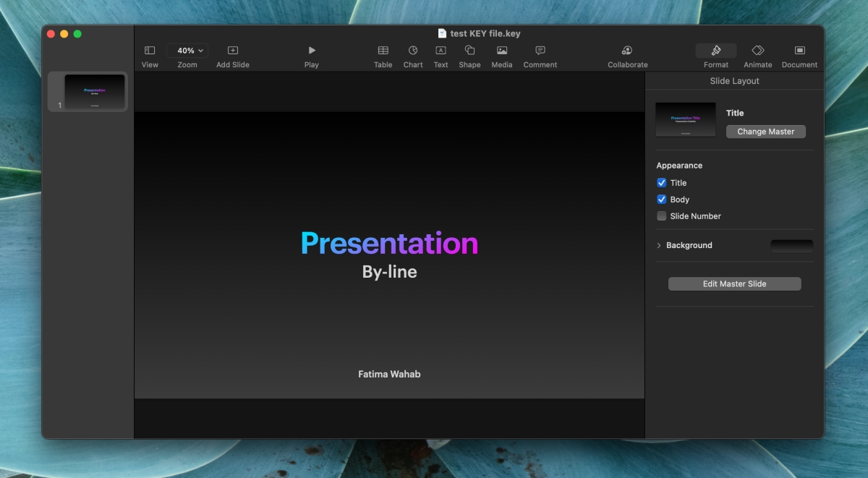This screenshot has width=868, height=478.
Task: Disable the Body checkbox
Action: point(661,200)
